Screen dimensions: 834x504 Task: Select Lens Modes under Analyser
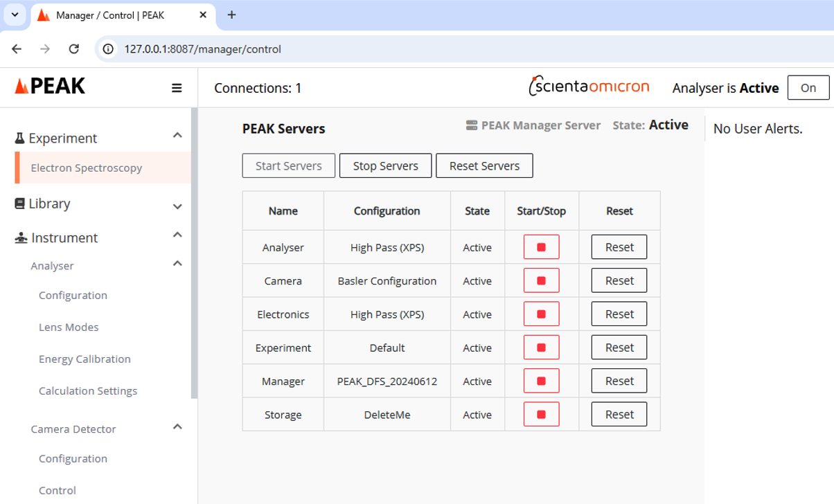pos(69,327)
